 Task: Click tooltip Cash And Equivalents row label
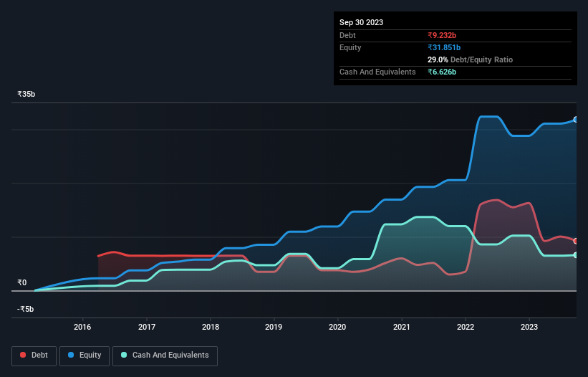point(377,72)
